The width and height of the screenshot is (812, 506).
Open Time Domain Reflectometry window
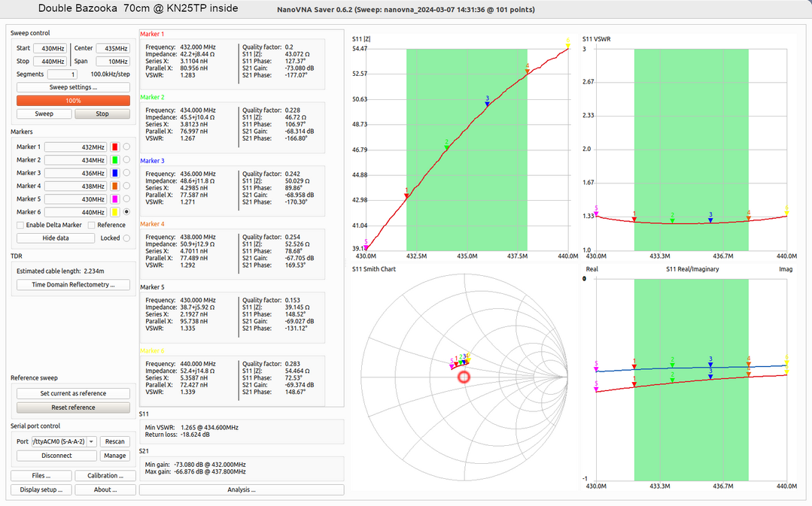73,284
